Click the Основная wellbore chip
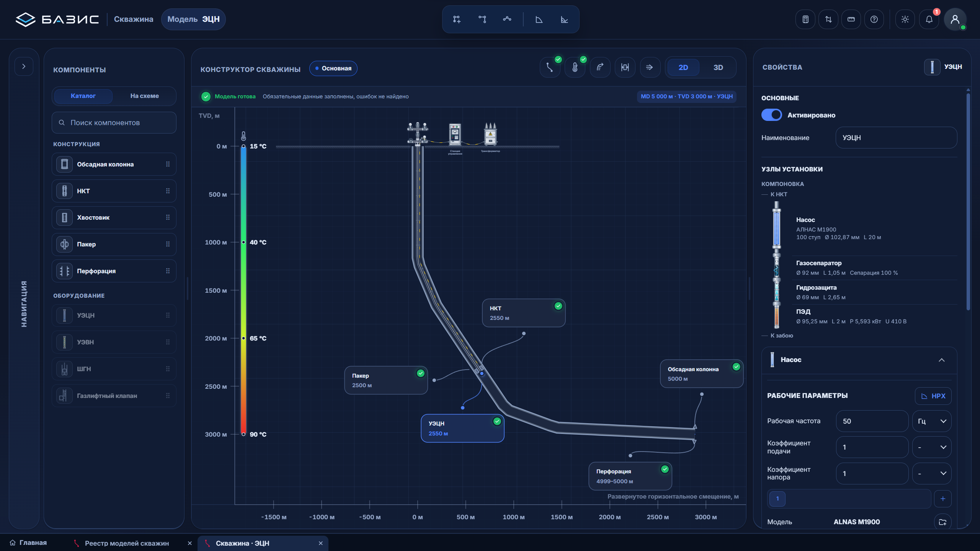Screen dimensions: 980x551 (333, 68)
